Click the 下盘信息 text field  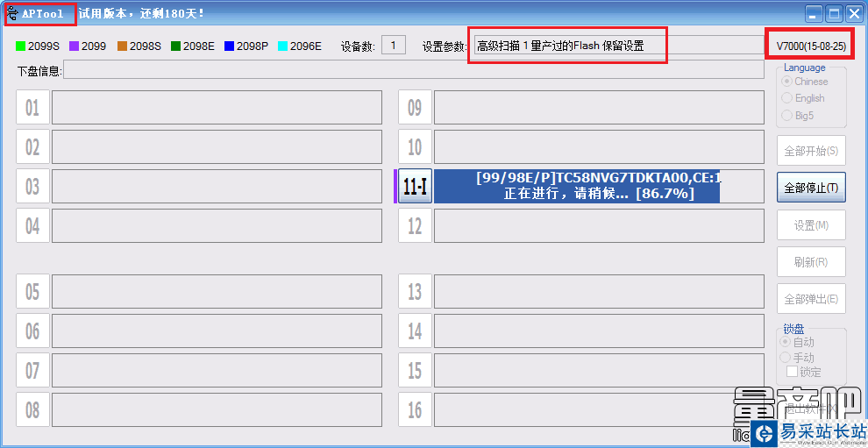pyautogui.click(x=414, y=71)
